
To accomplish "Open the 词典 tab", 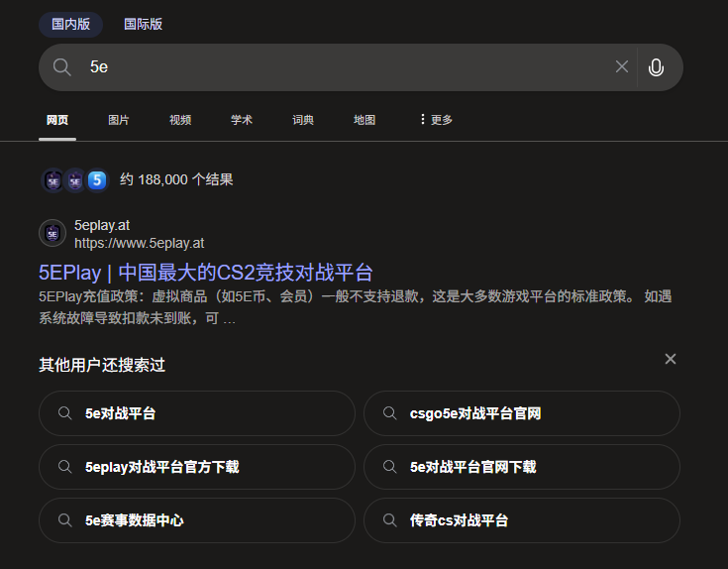I will 303,120.
